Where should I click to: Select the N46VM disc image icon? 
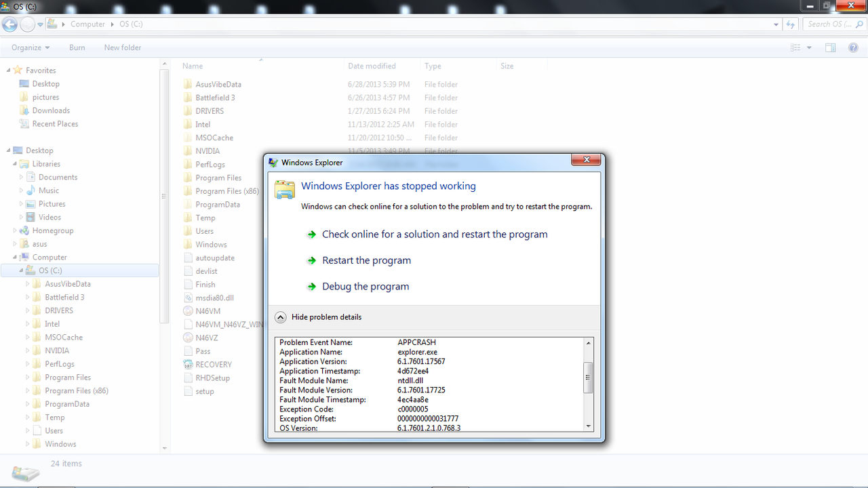pyautogui.click(x=189, y=310)
